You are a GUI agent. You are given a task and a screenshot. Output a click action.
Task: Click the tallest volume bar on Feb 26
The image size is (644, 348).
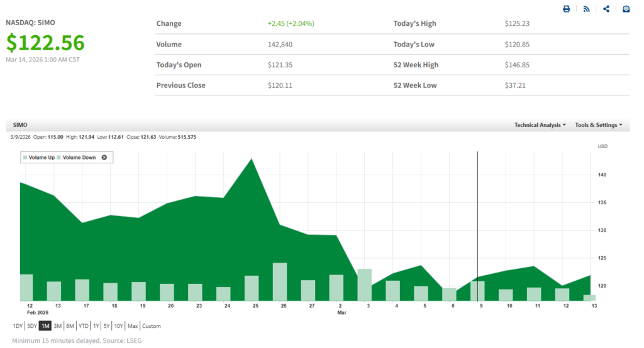pyautogui.click(x=280, y=282)
